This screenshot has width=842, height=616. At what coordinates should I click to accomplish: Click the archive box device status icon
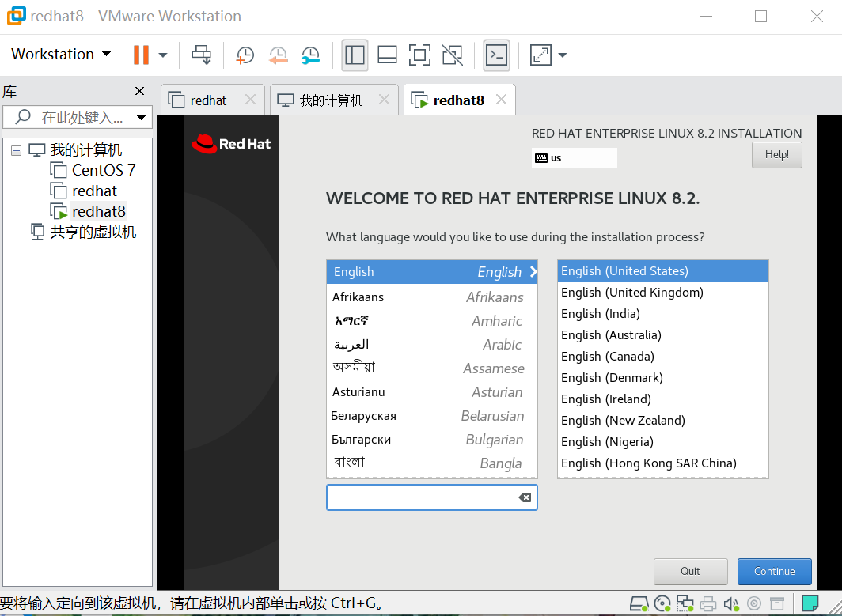(x=776, y=603)
